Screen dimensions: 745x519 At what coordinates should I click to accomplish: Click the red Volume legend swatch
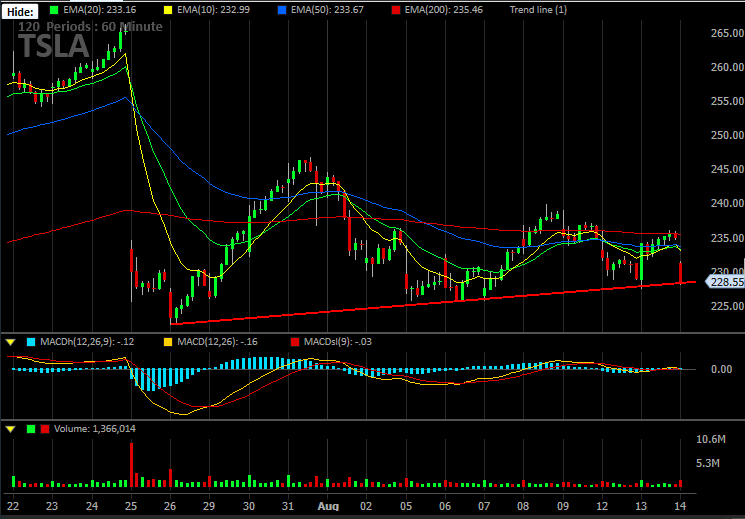tap(45, 429)
